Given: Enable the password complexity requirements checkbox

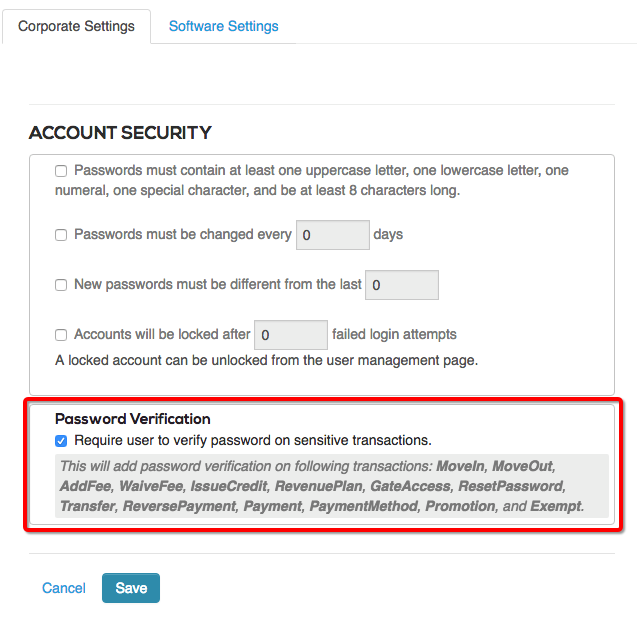Looking at the screenshot, I should [x=61, y=171].
